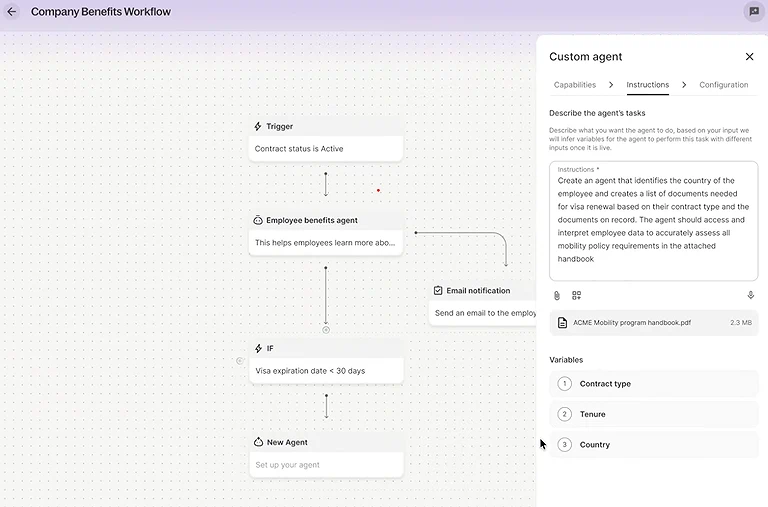Click the document icon of the attached PDF
The width and height of the screenshot is (768, 507).
562,323
